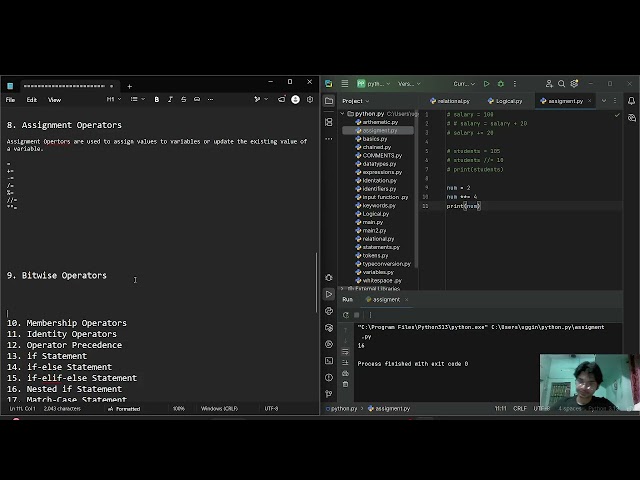Close the assigment Run tab
This screenshot has height=480, width=640.
coord(407,300)
